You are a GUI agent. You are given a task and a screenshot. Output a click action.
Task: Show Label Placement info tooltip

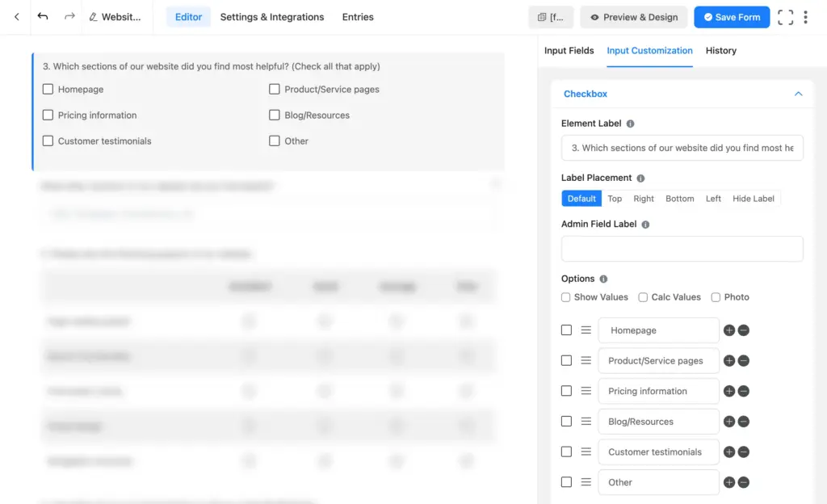pyautogui.click(x=640, y=178)
